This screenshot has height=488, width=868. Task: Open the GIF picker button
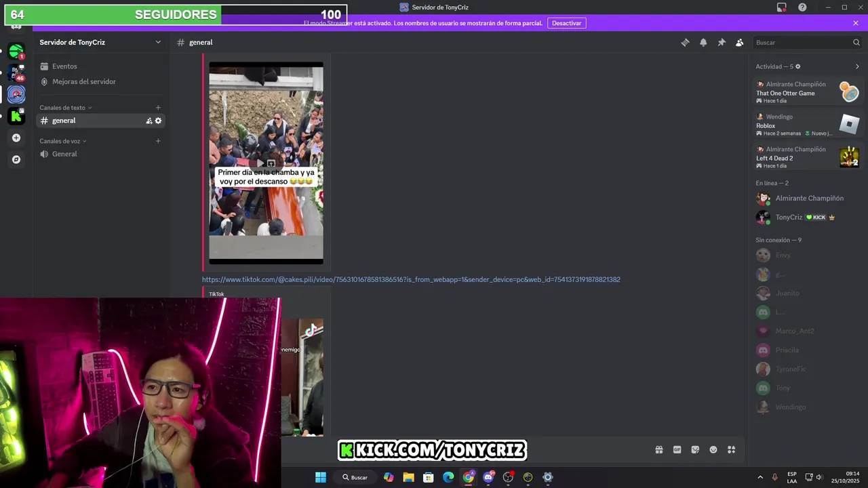tap(677, 449)
